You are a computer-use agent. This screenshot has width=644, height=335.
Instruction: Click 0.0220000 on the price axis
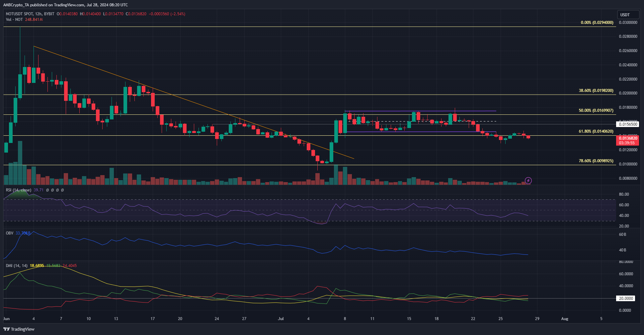628,79
